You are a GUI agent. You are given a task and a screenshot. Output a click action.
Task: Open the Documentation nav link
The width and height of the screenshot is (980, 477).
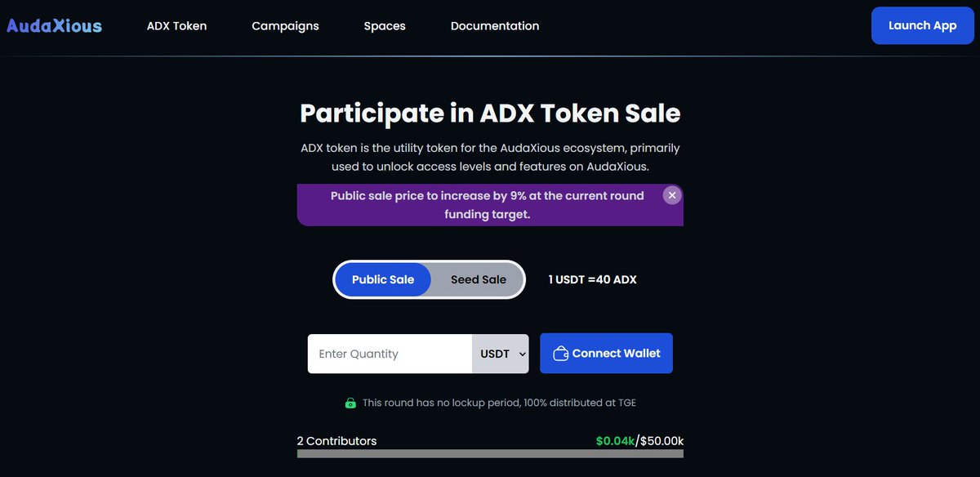tap(495, 25)
